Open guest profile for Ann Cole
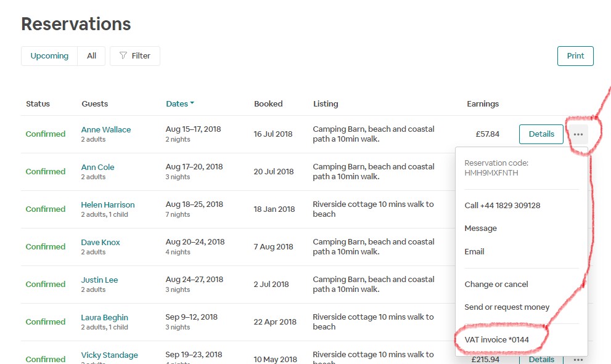This screenshot has height=364, width=611. (x=97, y=168)
